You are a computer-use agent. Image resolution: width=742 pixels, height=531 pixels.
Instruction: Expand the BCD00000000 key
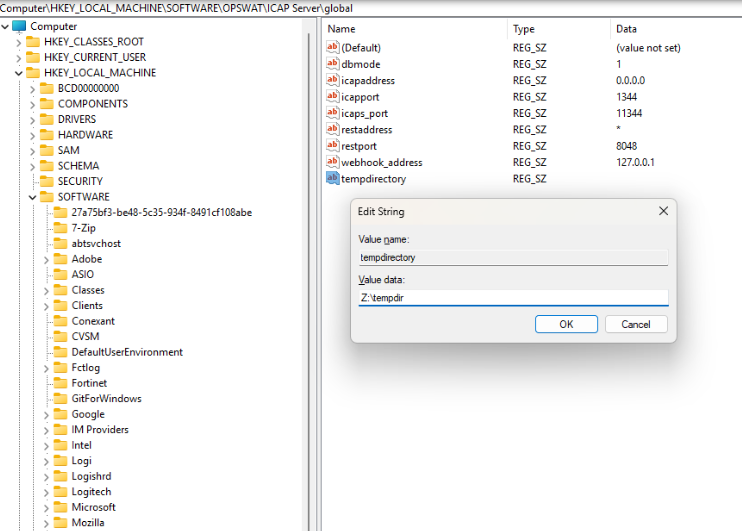tap(32, 89)
